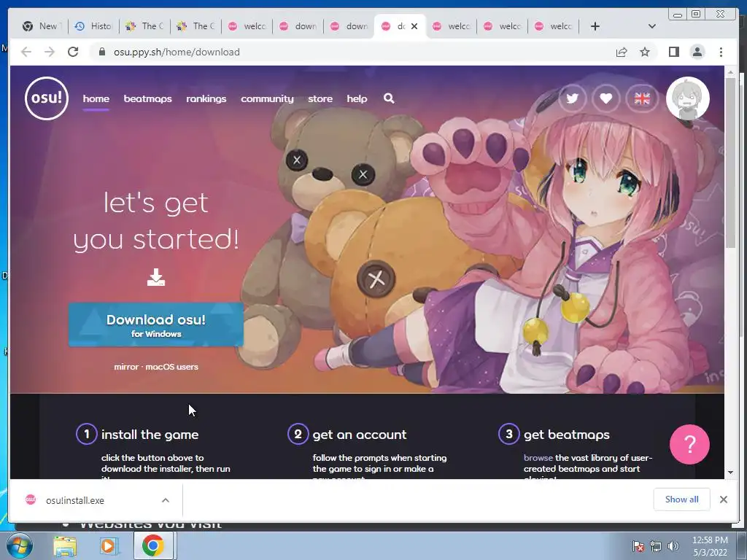747x560 pixels.
Task: Switch to the first 'welco' osu tab
Action: 247,26
